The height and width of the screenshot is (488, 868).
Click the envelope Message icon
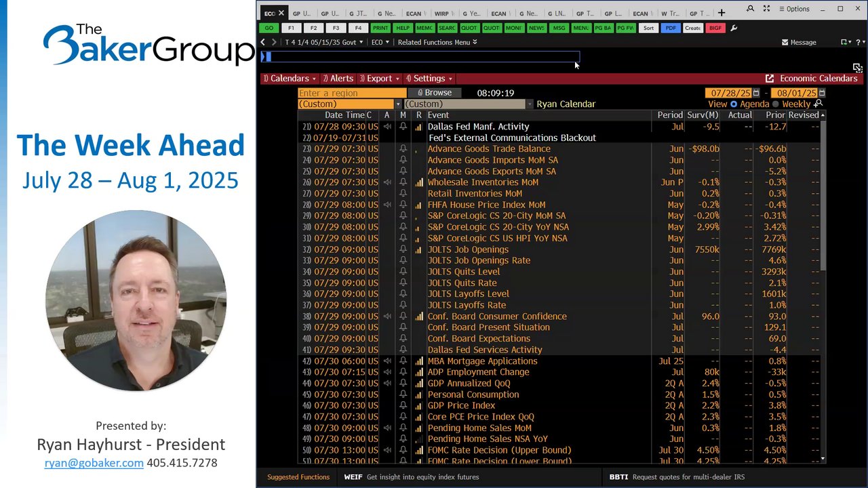785,42
